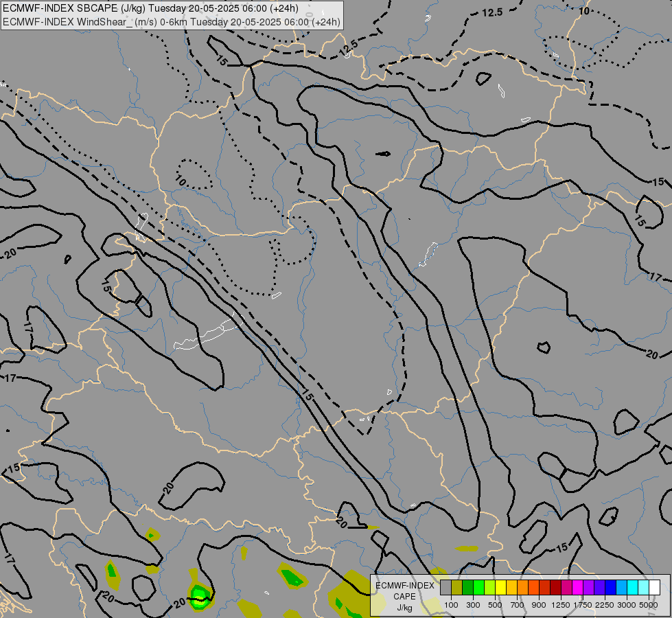Click legend value 900

tap(539, 605)
